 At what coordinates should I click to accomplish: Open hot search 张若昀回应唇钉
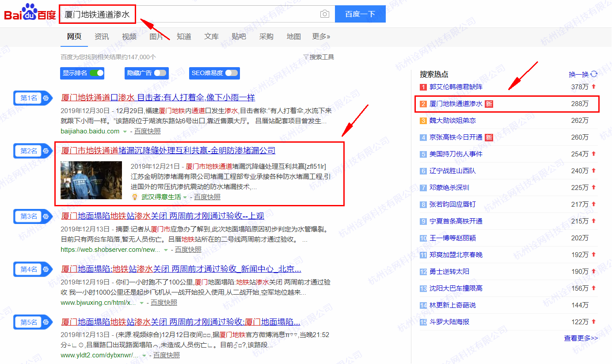(452, 205)
